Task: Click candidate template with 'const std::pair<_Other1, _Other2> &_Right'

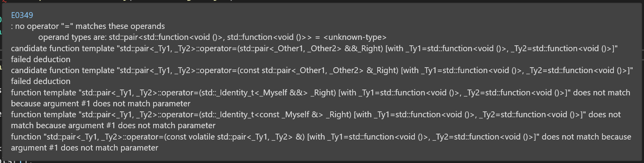Action: [322, 70]
